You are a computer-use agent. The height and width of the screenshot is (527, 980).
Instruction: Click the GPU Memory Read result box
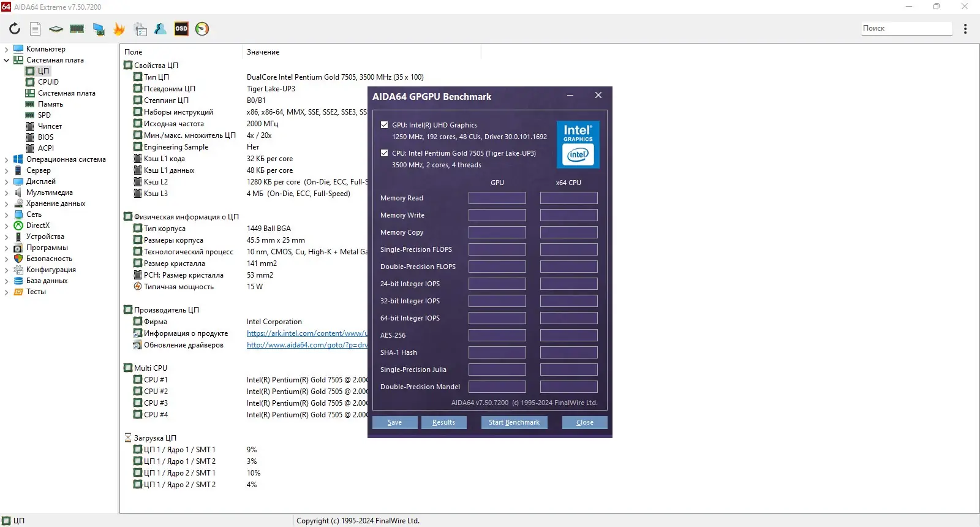click(x=497, y=198)
